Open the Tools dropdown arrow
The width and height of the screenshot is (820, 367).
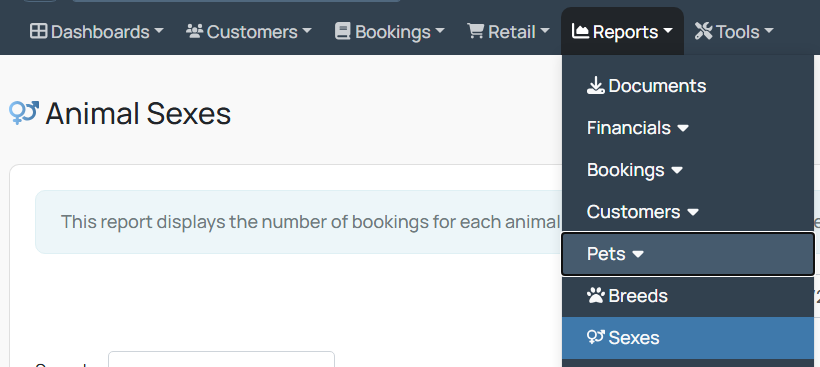pos(768,32)
